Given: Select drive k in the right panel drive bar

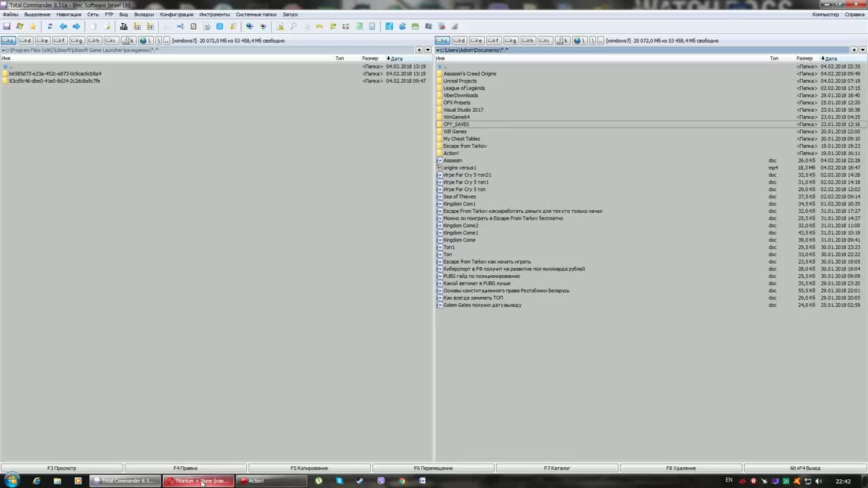Looking at the screenshot, I should pos(563,41).
